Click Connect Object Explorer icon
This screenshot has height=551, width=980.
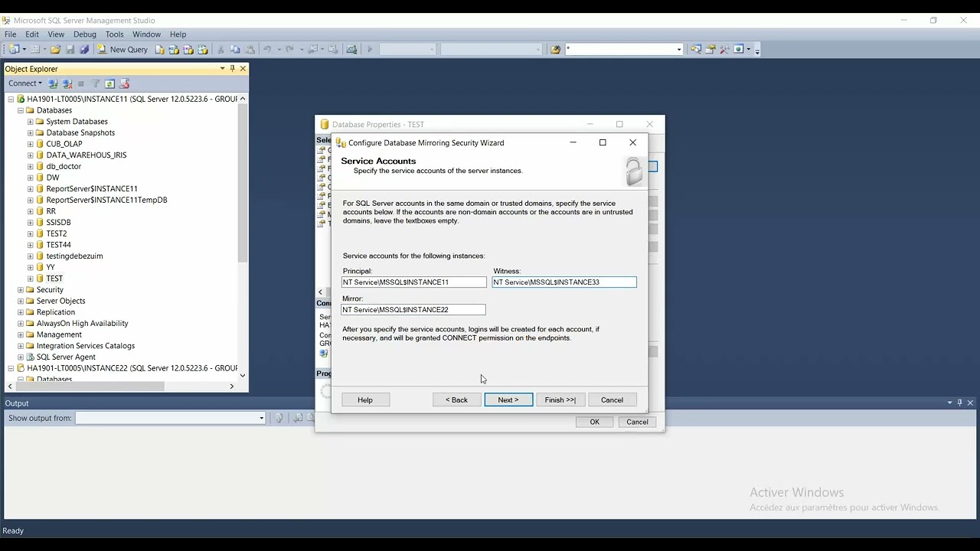click(x=53, y=83)
